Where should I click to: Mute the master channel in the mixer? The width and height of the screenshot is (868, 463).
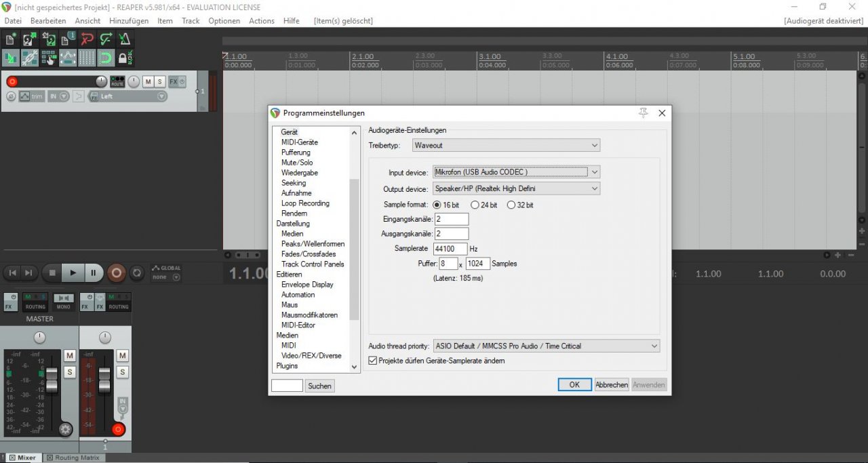point(70,355)
